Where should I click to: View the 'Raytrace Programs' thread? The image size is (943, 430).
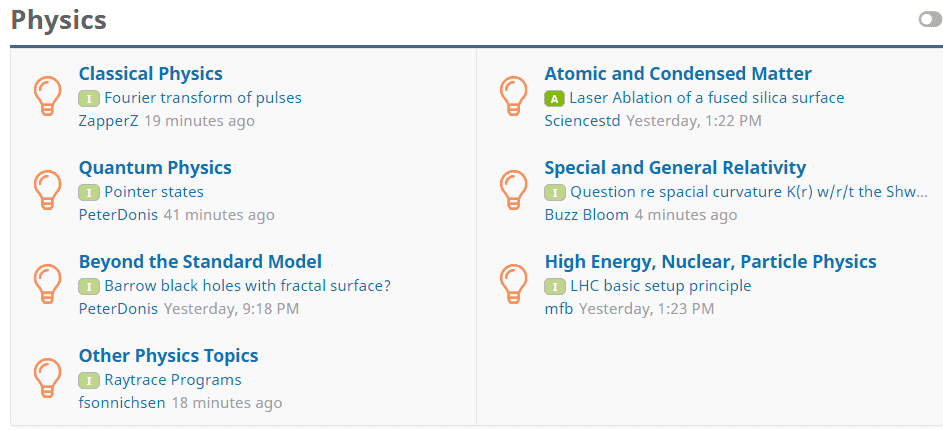pos(172,380)
